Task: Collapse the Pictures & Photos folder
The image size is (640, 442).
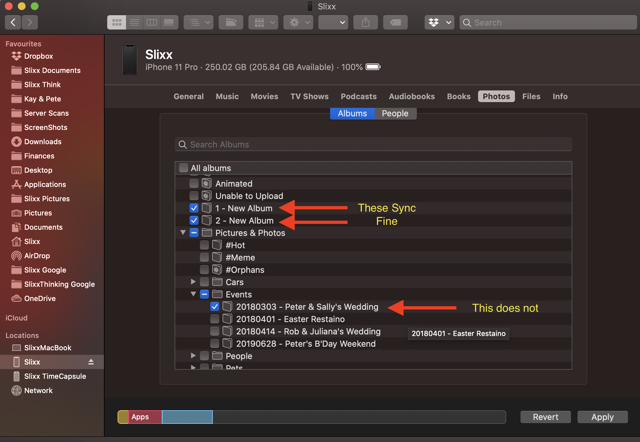Action: 183,233
